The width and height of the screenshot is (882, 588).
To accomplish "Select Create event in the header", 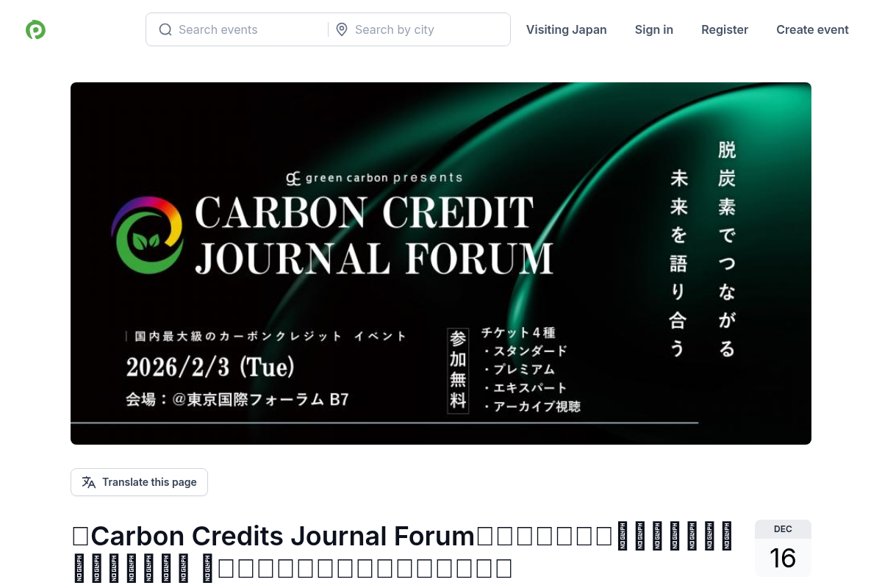I will 812,29.
